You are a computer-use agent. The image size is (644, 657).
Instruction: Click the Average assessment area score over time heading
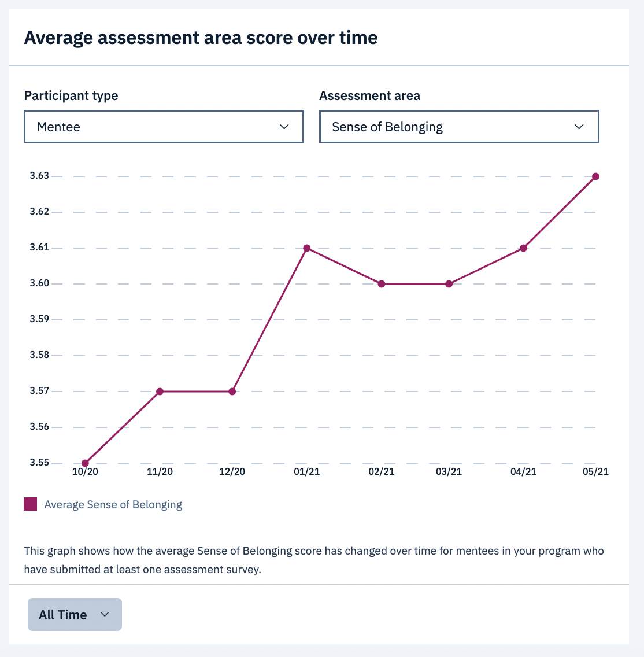(201, 38)
